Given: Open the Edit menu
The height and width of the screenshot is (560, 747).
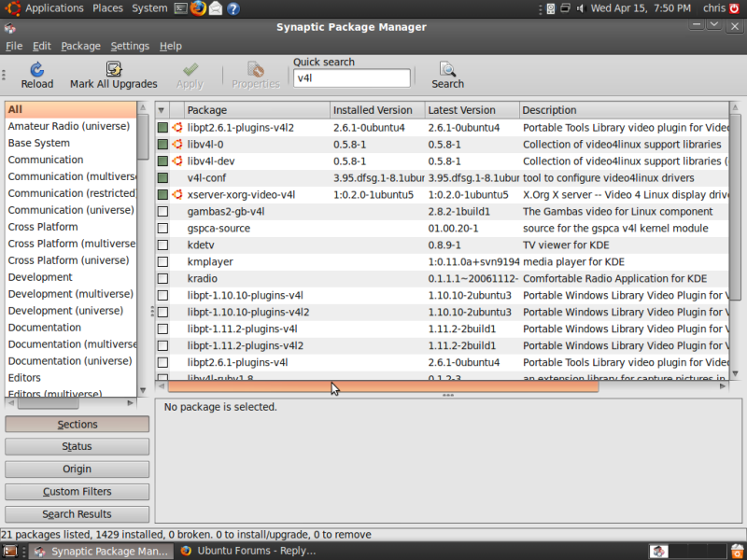Looking at the screenshot, I should tap(41, 46).
